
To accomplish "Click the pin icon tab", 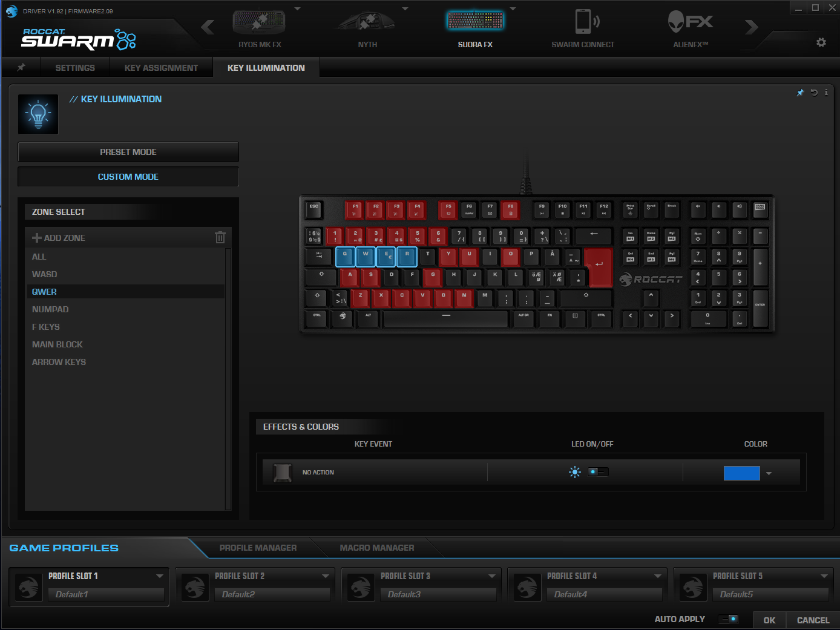I will 21,67.
